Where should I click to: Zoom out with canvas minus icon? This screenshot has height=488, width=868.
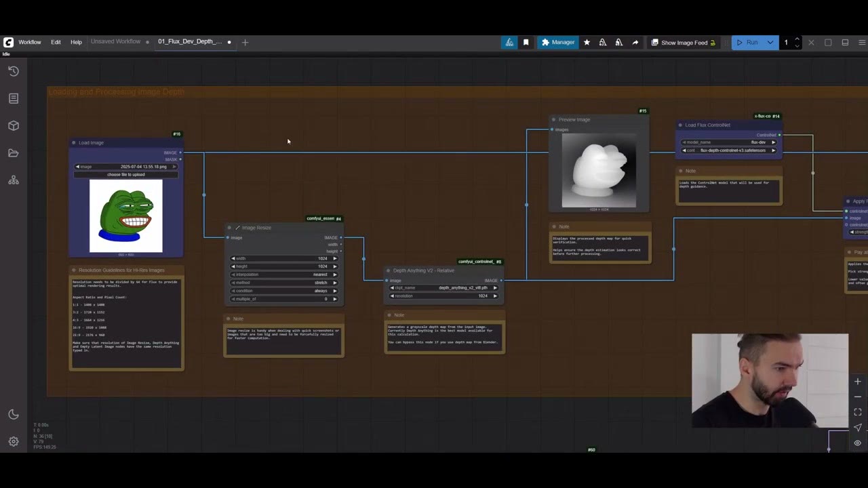point(857,396)
